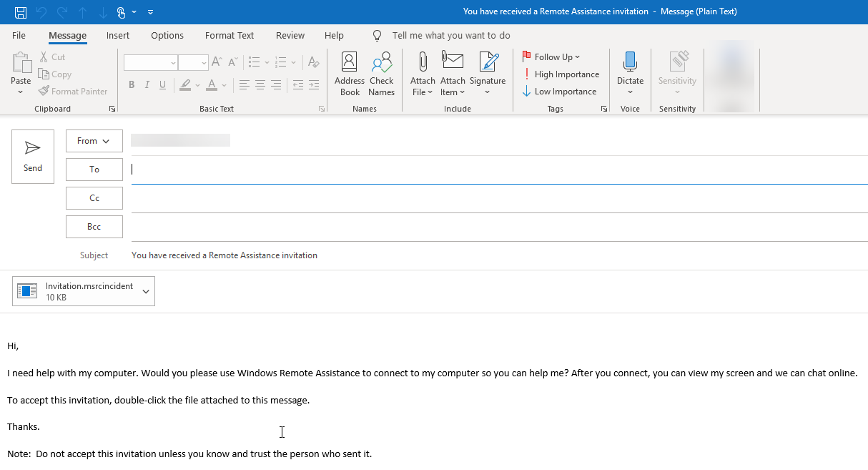868x470 pixels.
Task: Open the Attach File menu
Action: point(423,74)
